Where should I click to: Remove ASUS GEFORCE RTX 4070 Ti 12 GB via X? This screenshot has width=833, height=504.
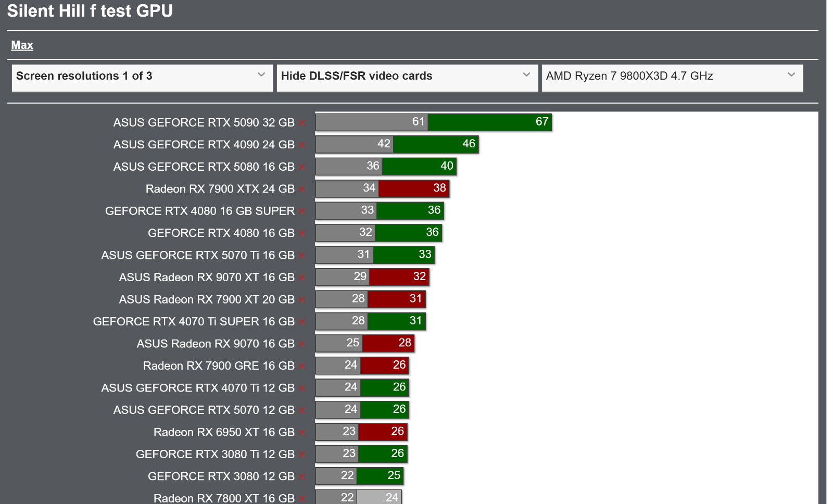[302, 388]
